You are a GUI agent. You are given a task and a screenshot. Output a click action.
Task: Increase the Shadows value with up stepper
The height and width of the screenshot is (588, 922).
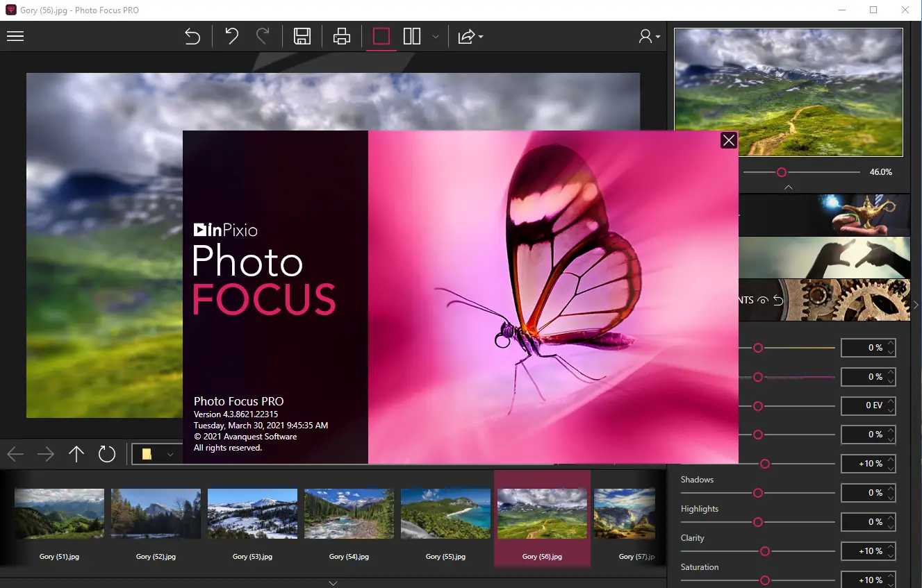pyautogui.click(x=891, y=489)
